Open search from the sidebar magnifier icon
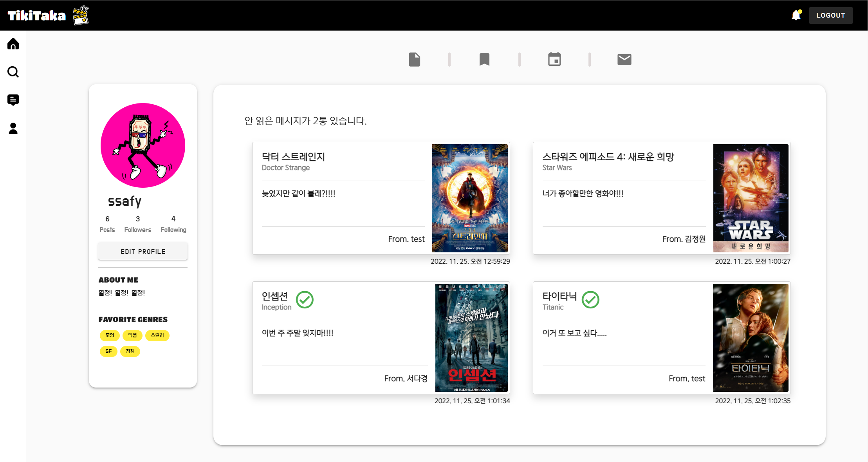868x462 pixels. coord(13,72)
